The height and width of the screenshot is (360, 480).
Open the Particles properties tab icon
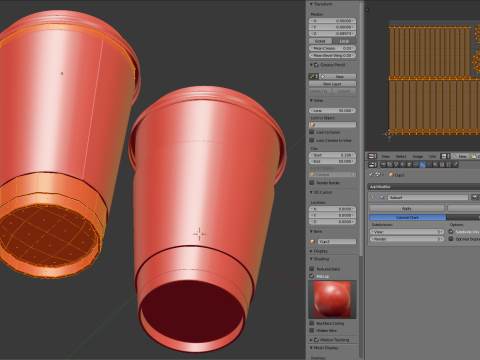coord(449,165)
